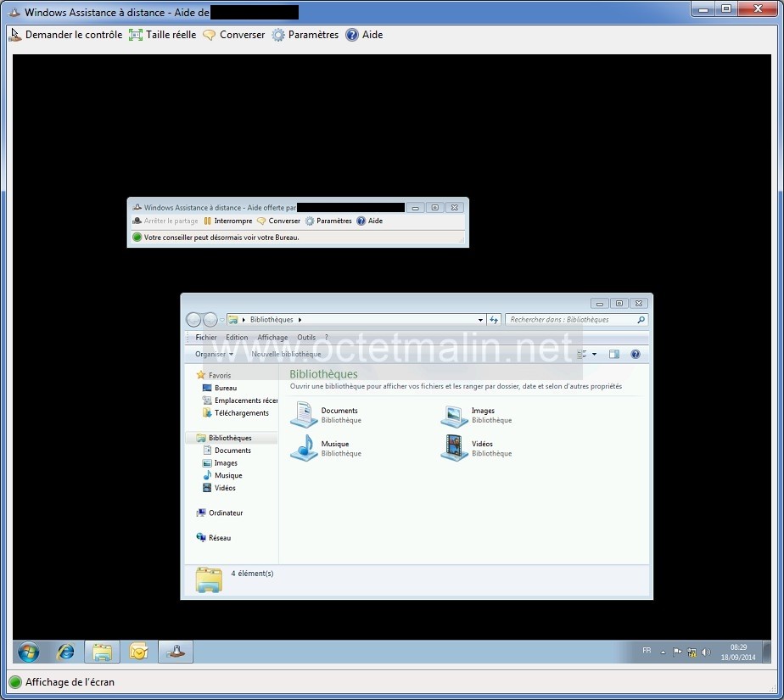
Task: Click Demander le contrôle in the outer toolbar
Action: tap(65, 35)
